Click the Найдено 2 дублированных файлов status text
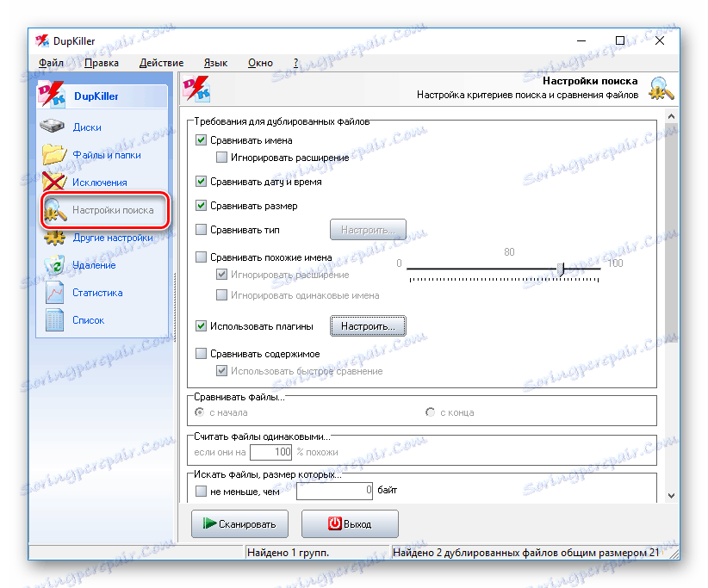 click(526, 553)
